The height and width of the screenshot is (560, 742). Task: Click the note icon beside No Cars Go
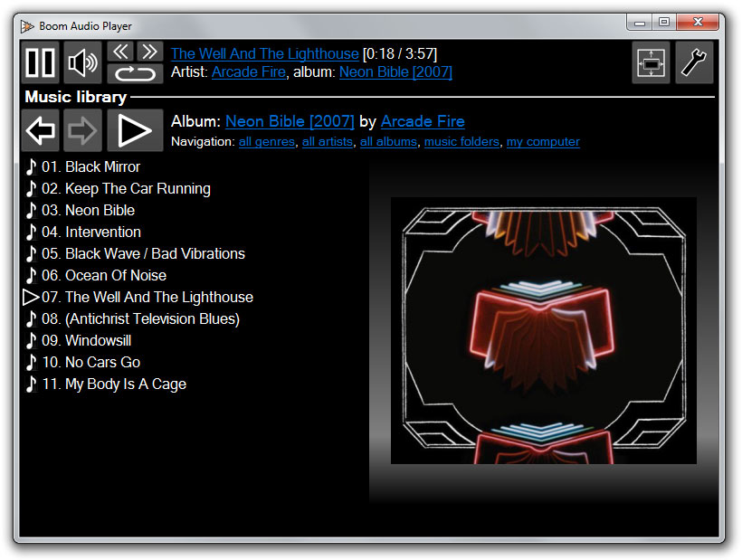(32, 363)
